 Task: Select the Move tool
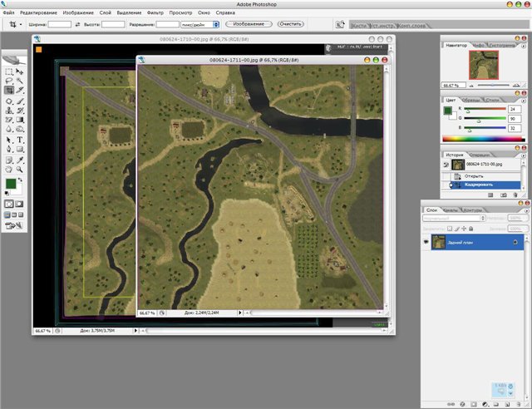(20, 71)
